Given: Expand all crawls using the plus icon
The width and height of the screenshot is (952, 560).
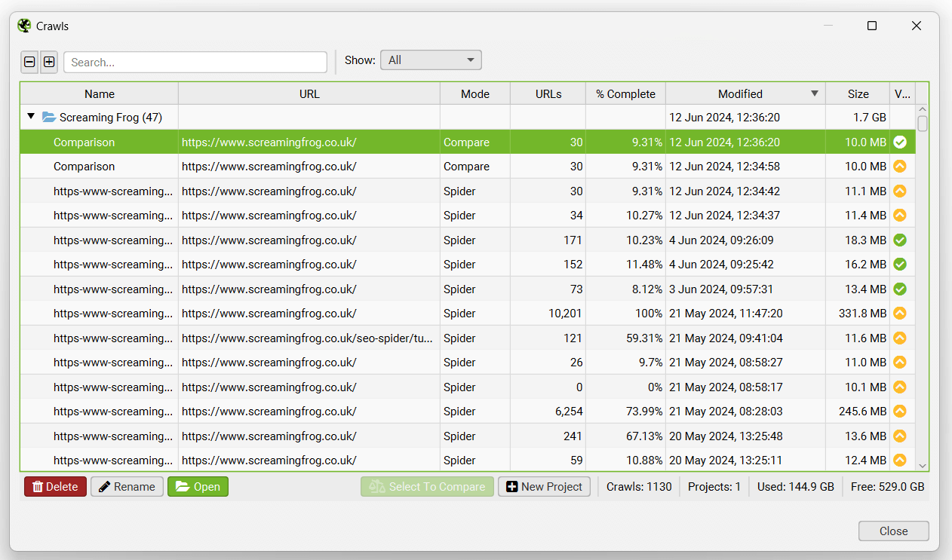Looking at the screenshot, I should tap(48, 62).
